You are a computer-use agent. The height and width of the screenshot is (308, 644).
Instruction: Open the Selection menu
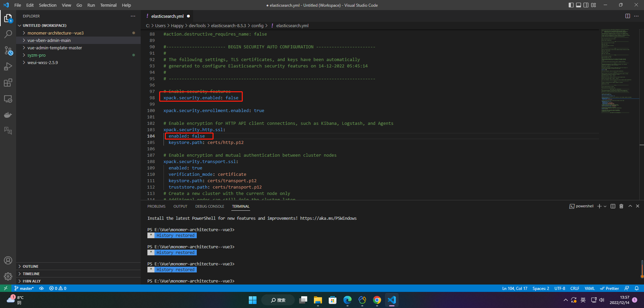pyautogui.click(x=48, y=5)
